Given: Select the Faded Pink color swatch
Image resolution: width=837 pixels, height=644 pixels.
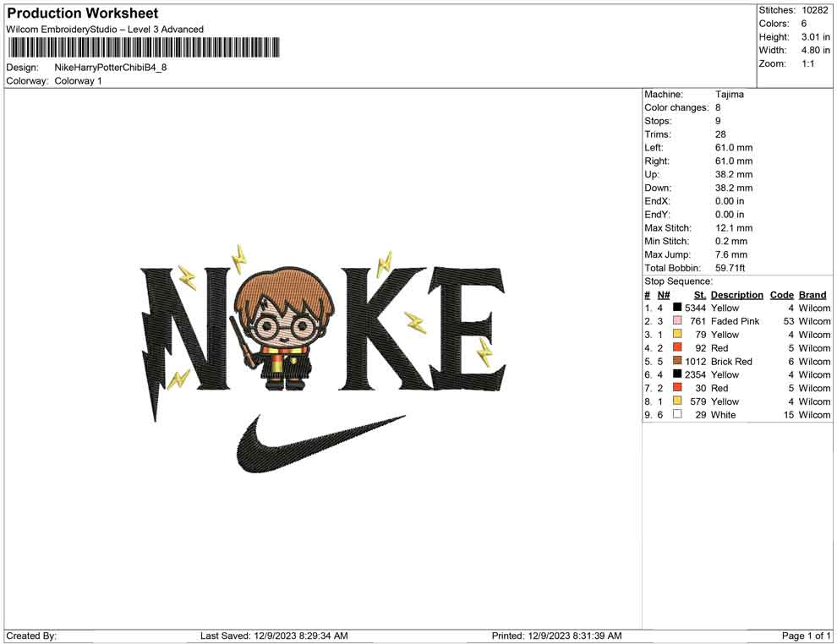Looking at the screenshot, I should (x=677, y=320).
